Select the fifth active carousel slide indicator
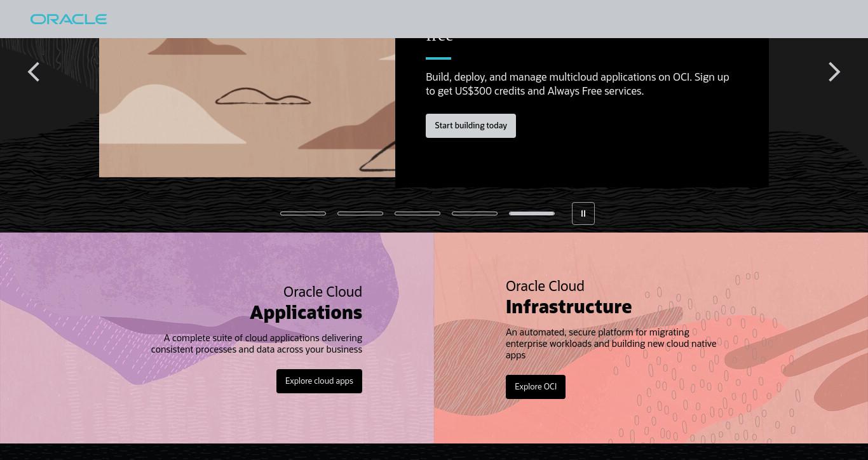This screenshot has width=868, height=460. click(x=532, y=213)
